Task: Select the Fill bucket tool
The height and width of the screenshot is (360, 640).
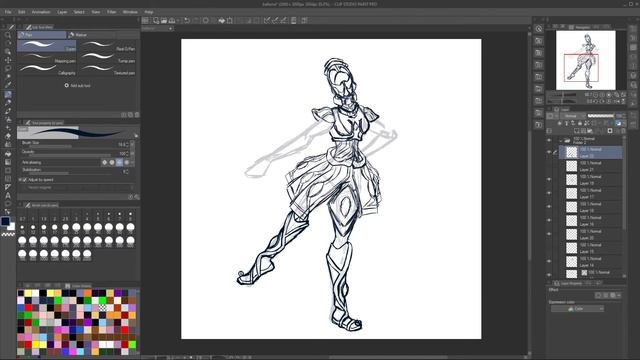Action: click(8, 154)
